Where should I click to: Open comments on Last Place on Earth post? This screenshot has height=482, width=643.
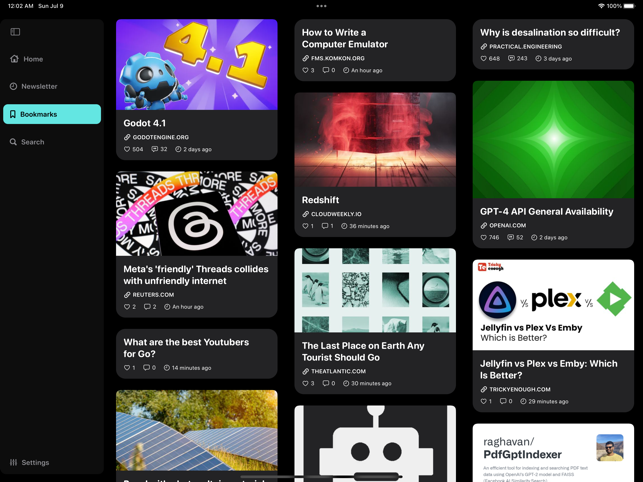click(x=328, y=384)
